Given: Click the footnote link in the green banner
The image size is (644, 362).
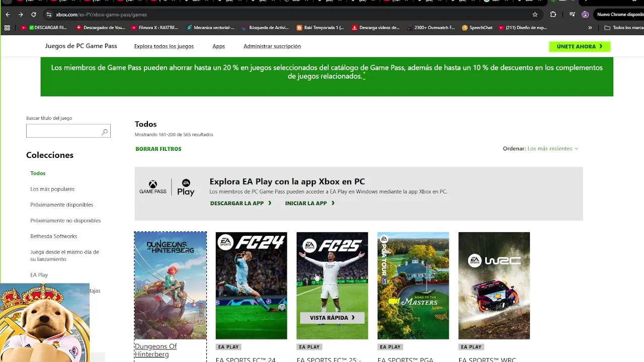Looking at the screenshot, I should click(364, 76).
